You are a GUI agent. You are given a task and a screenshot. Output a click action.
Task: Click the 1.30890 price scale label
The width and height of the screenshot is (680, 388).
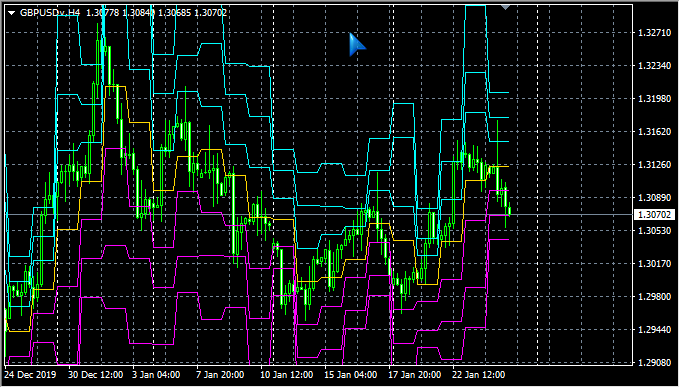click(x=654, y=198)
